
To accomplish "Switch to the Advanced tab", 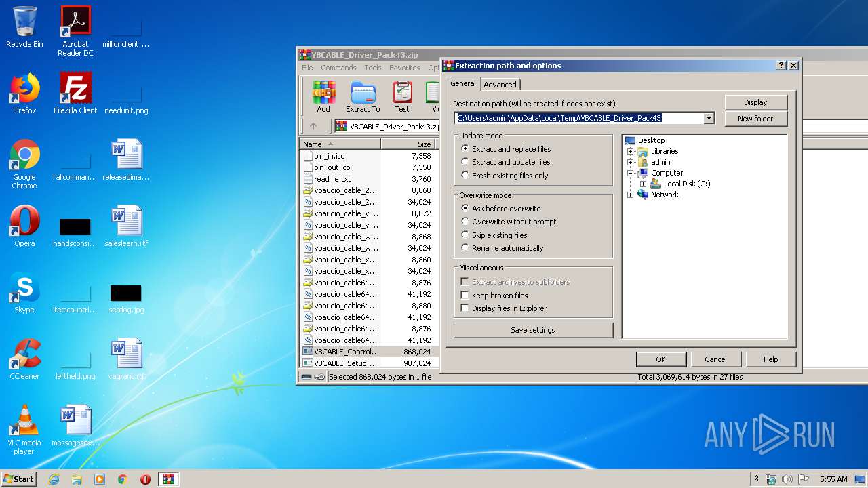I will [x=500, y=85].
